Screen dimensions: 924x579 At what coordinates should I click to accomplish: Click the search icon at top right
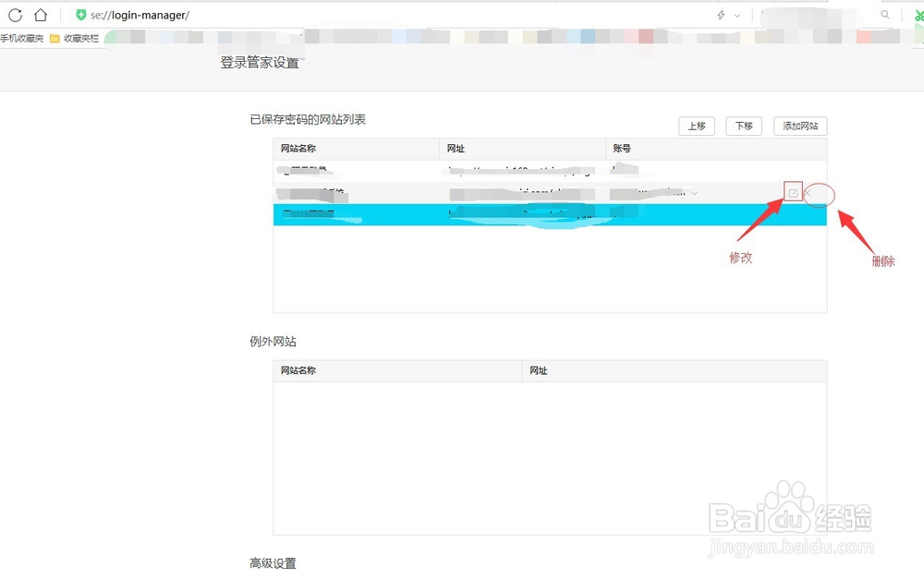tap(884, 15)
